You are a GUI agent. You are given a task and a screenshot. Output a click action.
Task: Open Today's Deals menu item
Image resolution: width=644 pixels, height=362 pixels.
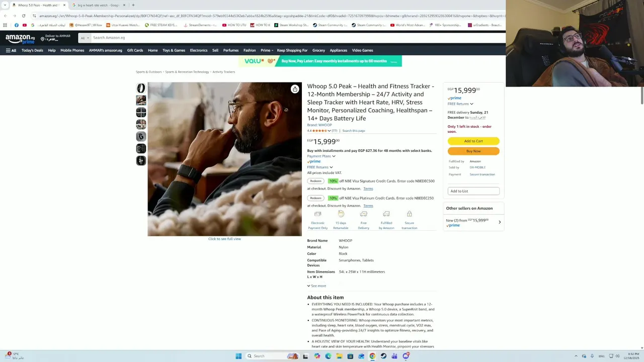[x=32, y=50]
